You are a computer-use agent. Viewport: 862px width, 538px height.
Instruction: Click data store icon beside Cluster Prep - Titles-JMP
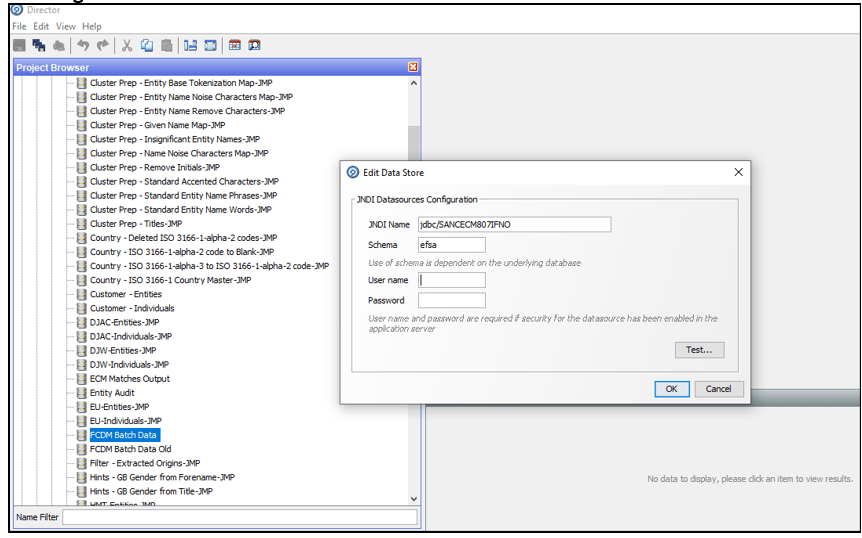coord(81,224)
